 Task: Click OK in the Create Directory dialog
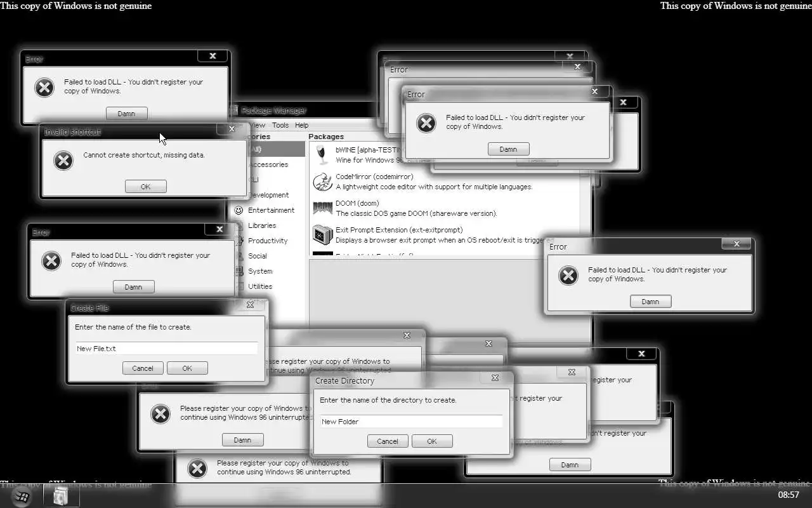pos(432,441)
